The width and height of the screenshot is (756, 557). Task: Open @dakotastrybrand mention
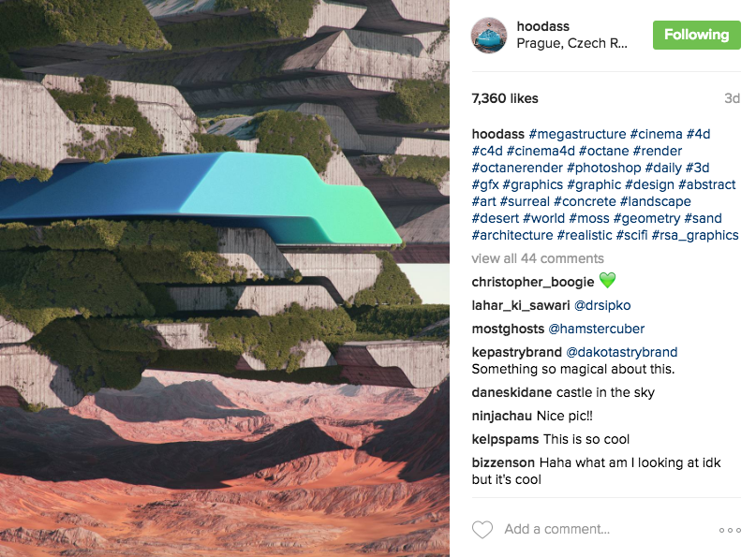pos(621,352)
